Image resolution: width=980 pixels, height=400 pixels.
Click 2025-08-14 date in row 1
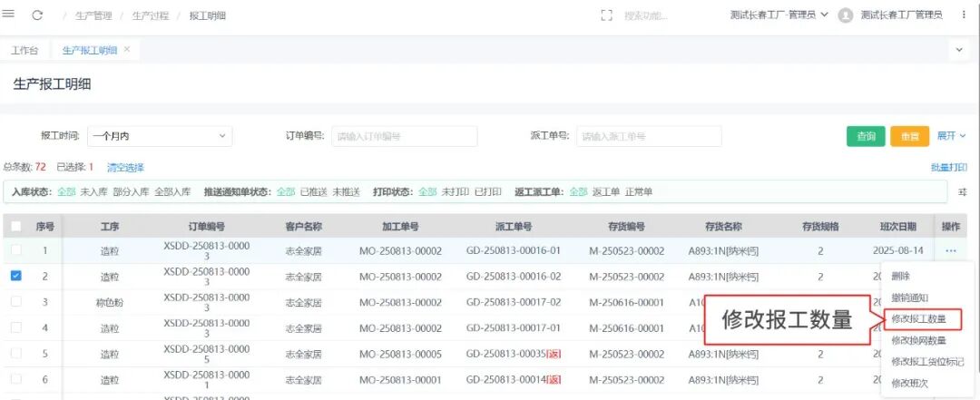(897, 250)
